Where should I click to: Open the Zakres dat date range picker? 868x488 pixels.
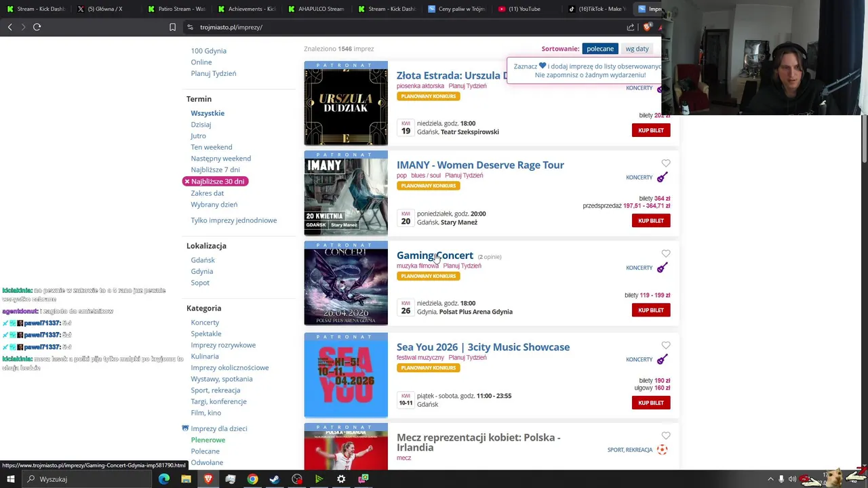click(x=208, y=193)
